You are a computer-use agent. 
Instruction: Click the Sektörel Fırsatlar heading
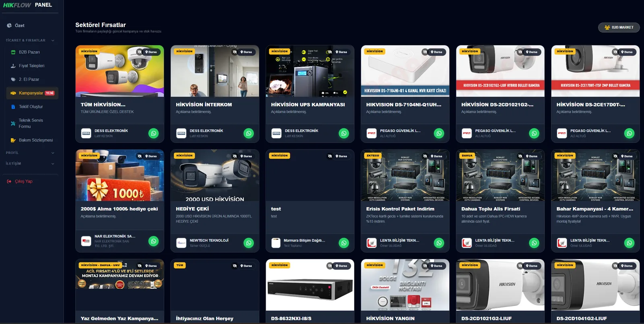pos(101,25)
